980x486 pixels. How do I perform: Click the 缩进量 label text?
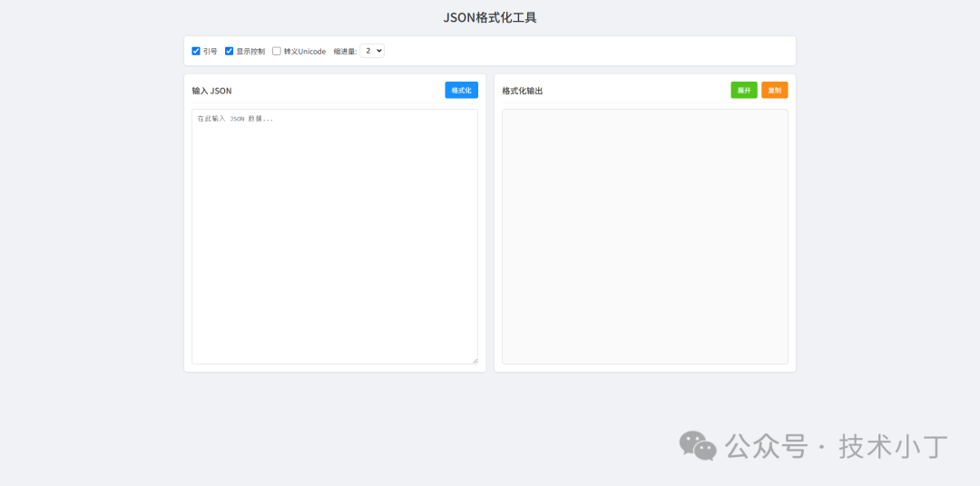tap(345, 52)
